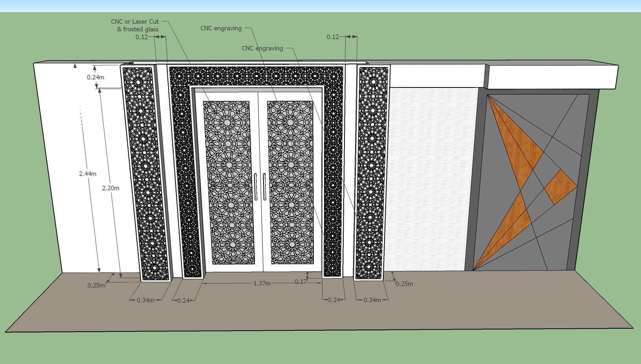This screenshot has height=364, width=641.
Task: Select the left 0.25m floor dimension
Action: tap(96, 285)
